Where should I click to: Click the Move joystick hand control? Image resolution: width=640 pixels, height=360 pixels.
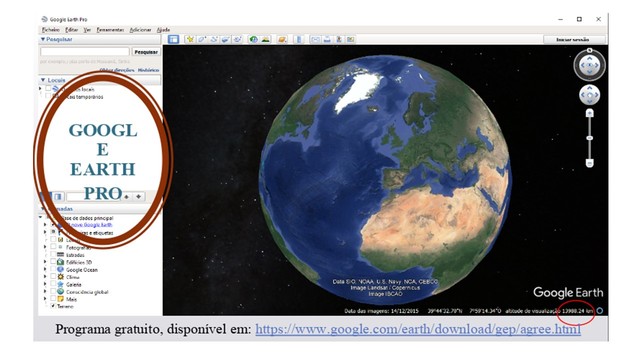tap(589, 95)
